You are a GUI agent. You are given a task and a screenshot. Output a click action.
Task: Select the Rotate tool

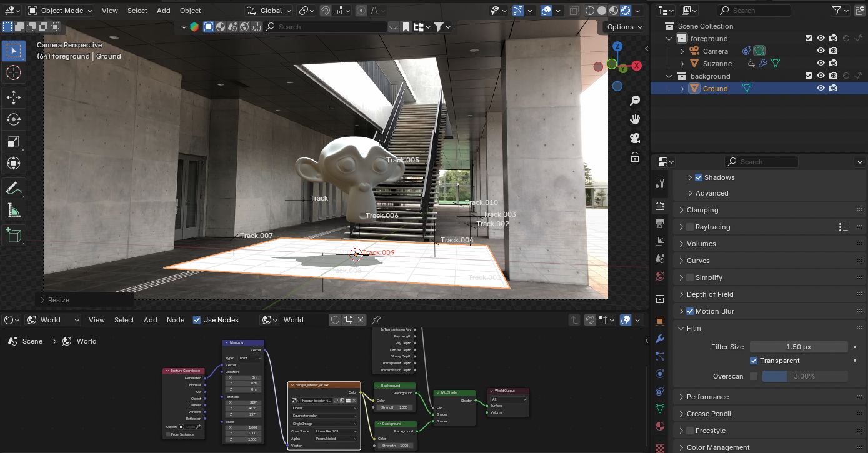pyautogui.click(x=13, y=119)
